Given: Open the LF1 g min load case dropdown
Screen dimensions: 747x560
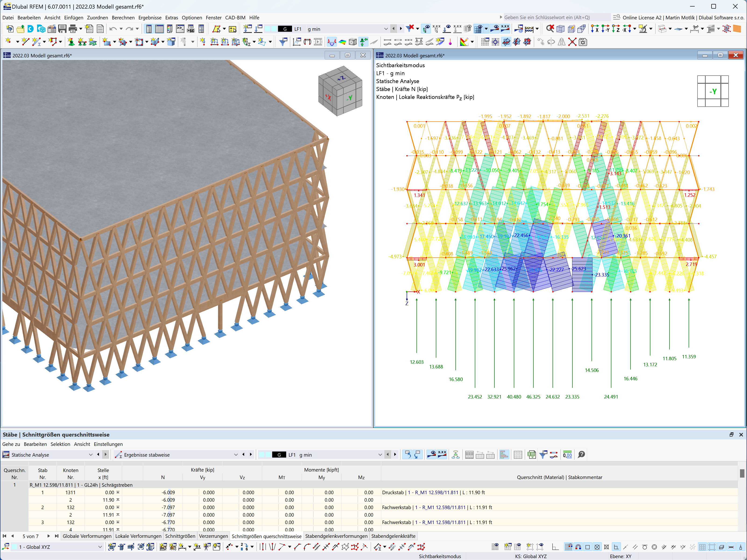Looking at the screenshot, I should point(386,29).
